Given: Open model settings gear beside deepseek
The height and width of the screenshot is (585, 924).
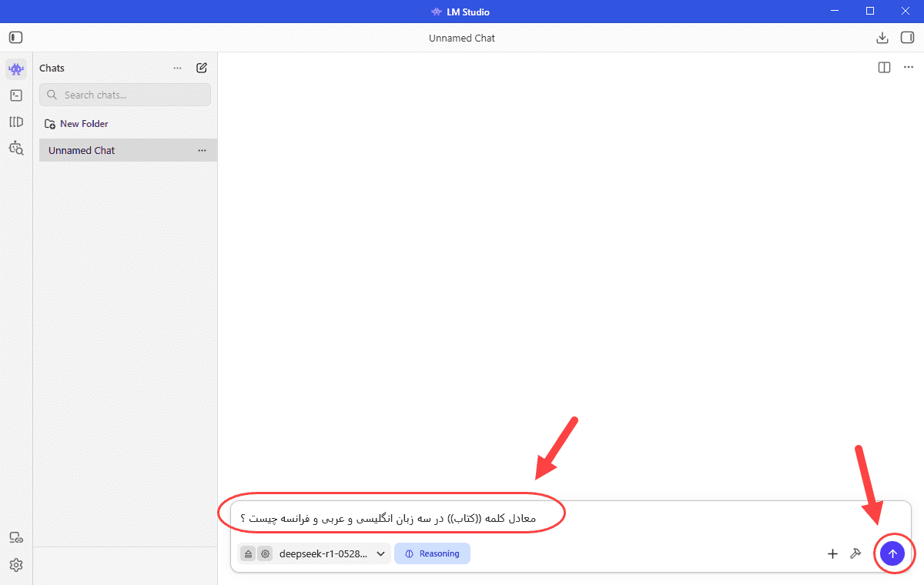Looking at the screenshot, I should pos(265,553).
